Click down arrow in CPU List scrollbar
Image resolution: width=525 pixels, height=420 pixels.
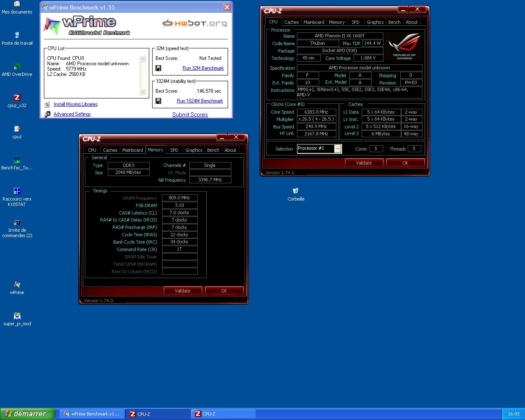pos(143,92)
